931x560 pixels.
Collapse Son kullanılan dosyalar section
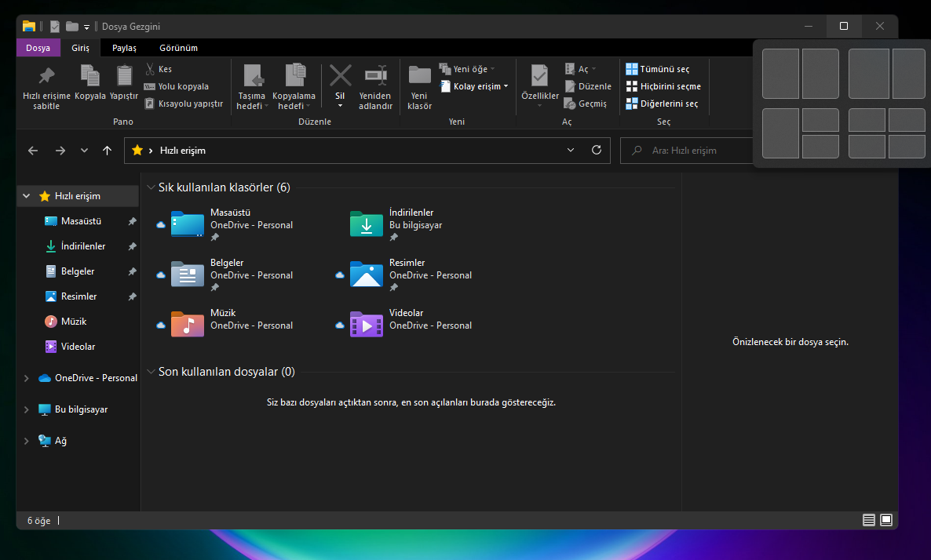[151, 372]
